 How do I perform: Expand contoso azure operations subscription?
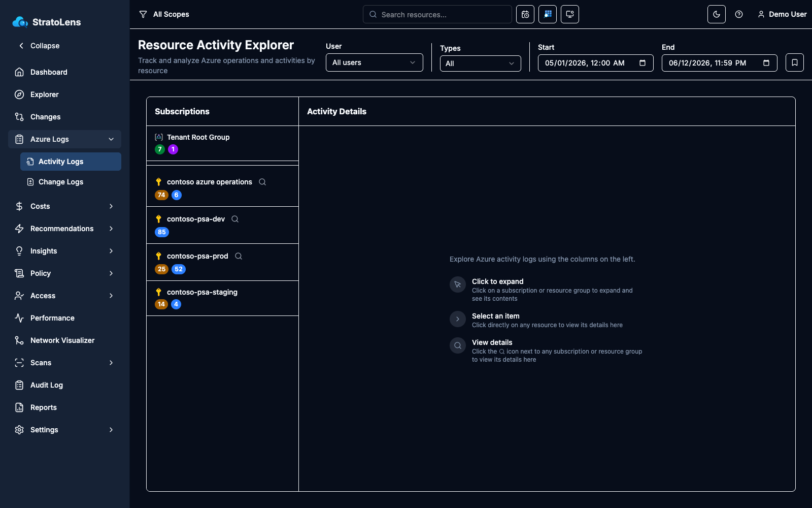click(222, 188)
